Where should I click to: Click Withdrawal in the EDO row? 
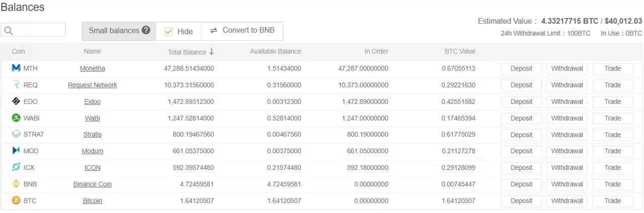coord(567,102)
